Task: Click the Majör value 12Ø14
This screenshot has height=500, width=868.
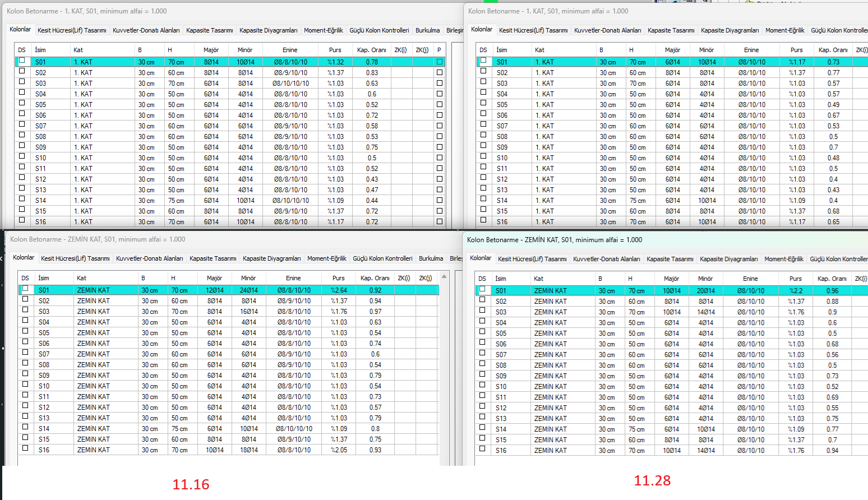Action: pos(215,290)
